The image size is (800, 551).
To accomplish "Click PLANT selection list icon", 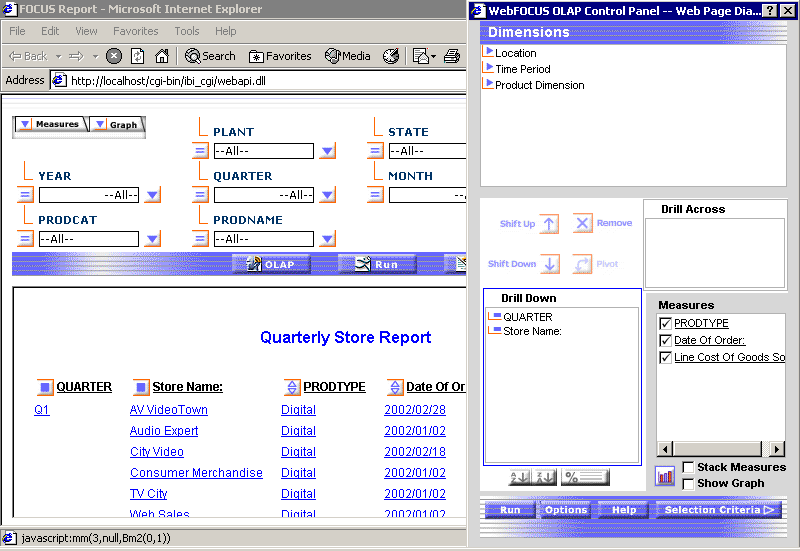I will pos(200,151).
